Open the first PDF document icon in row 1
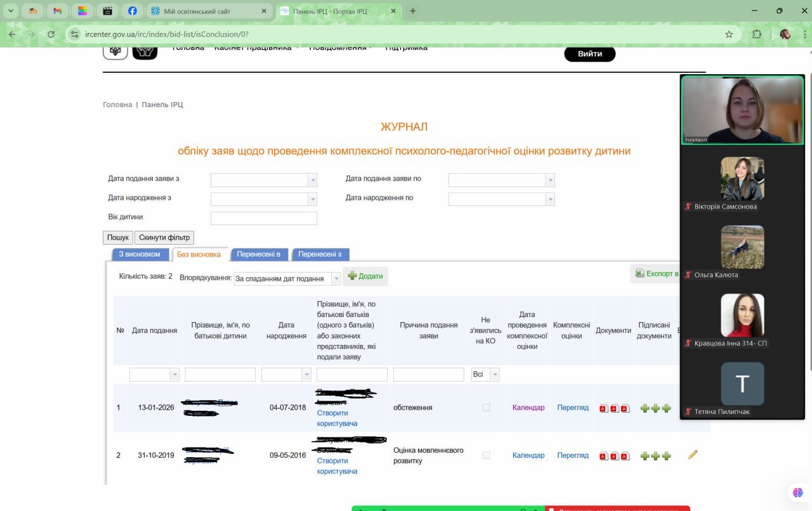Screen dimensions: 812x511 (x=603, y=408)
